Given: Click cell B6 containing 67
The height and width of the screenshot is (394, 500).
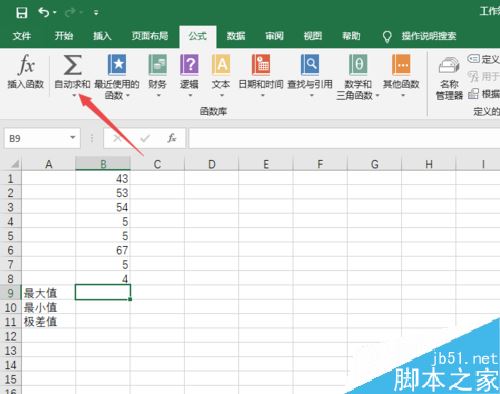Looking at the screenshot, I should tap(103, 250).
